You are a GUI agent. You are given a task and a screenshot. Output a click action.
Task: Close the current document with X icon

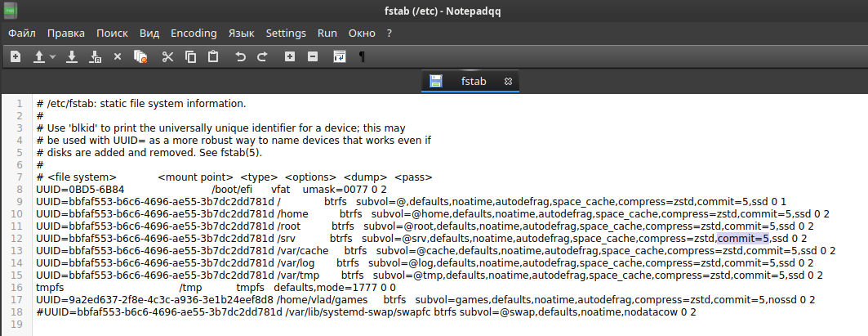click(x=118, y=56)
